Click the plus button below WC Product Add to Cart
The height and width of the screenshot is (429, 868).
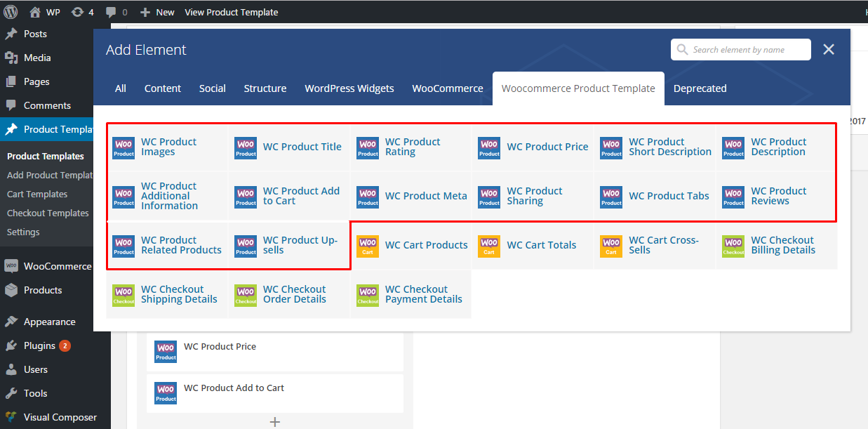(x=274, y=421)
